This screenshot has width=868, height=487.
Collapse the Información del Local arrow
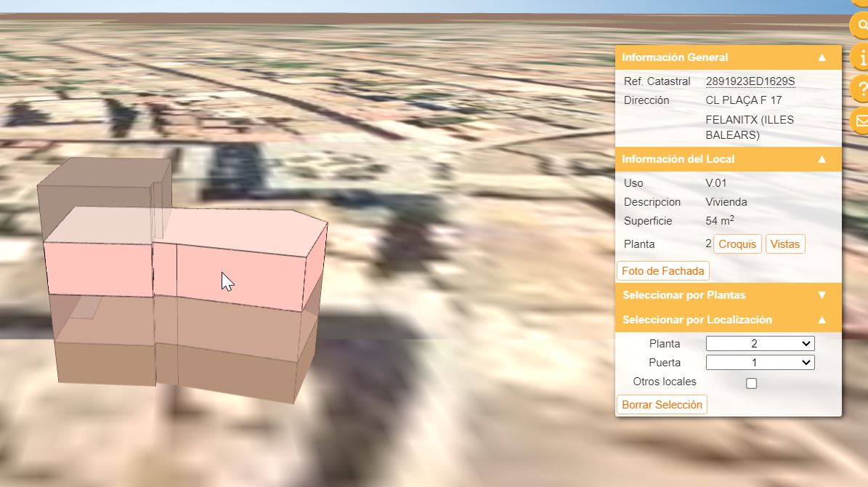822,159
